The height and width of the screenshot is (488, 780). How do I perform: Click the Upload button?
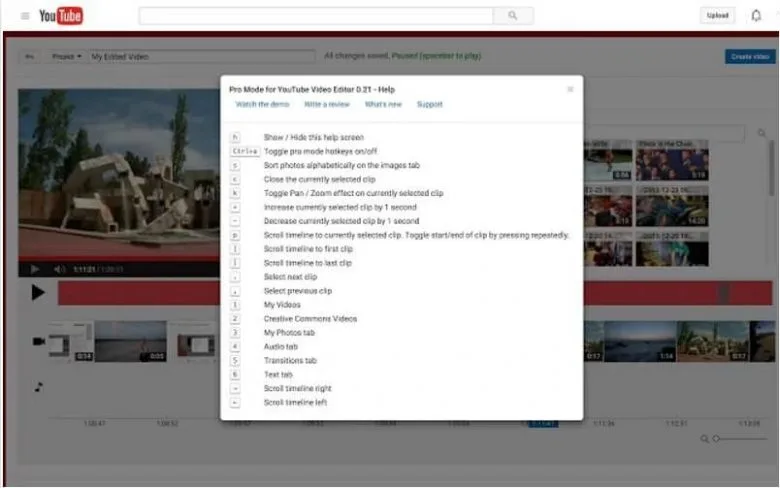717,16
